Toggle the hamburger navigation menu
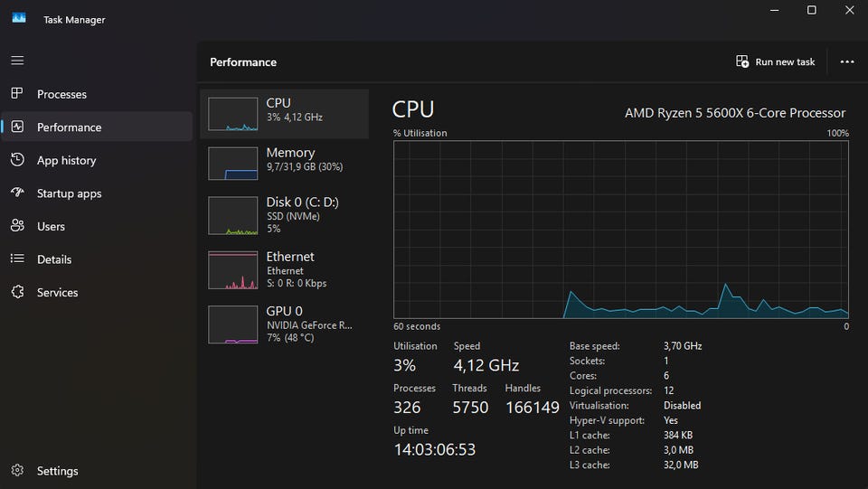 [17, 61]
